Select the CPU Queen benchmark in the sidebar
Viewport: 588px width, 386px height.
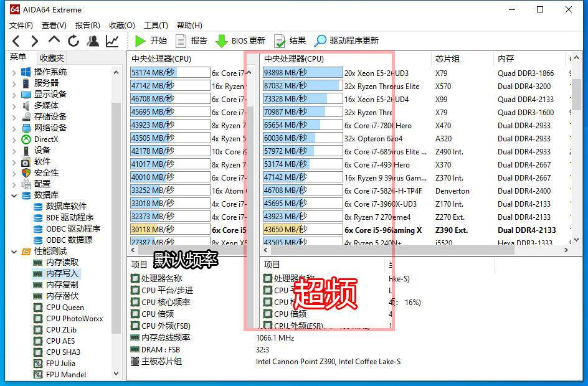[65, 307]
